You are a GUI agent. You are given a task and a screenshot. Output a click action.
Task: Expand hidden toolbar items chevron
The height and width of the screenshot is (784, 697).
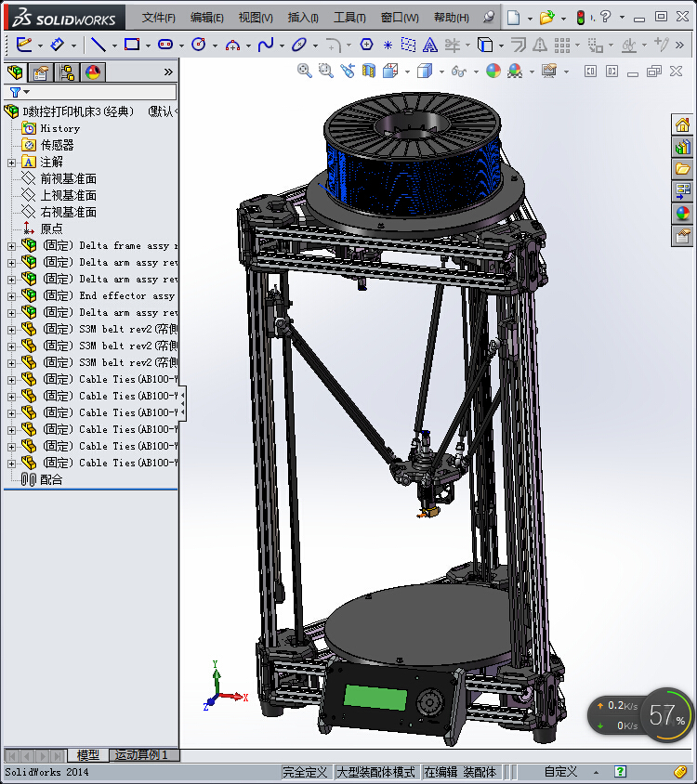point(679,45)
